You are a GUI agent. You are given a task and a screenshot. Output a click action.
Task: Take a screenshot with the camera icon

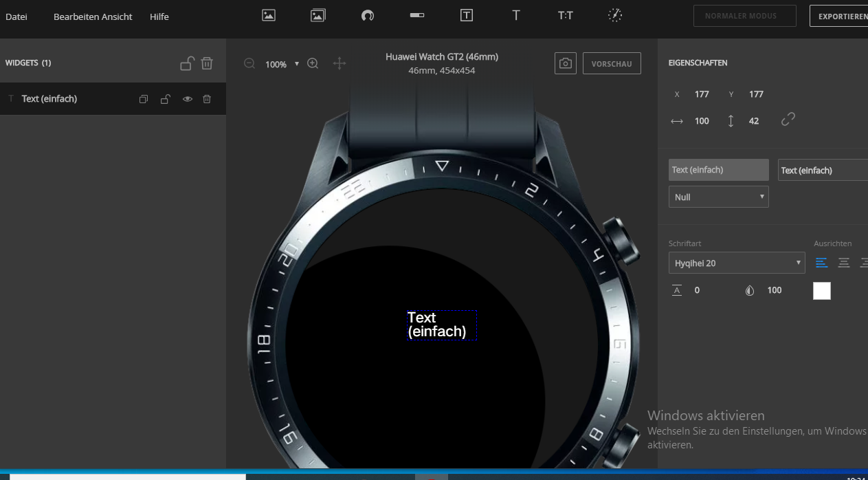coord(566,63)
